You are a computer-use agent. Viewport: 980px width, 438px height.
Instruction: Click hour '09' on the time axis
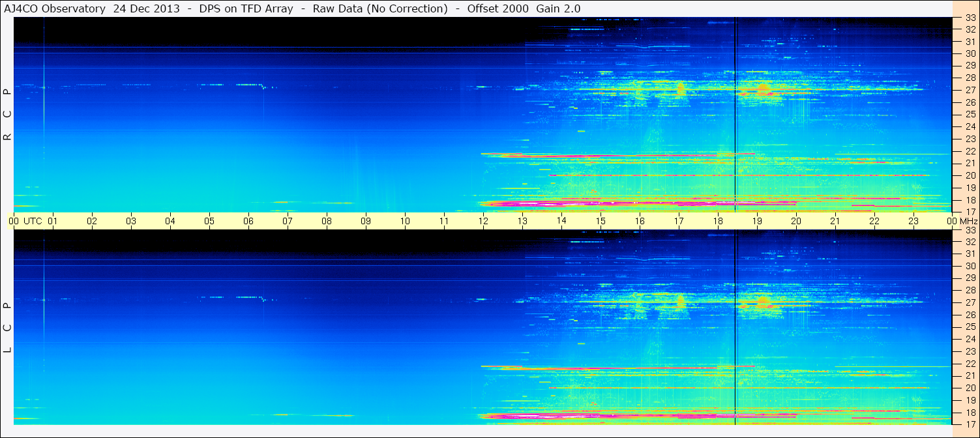point(366,222)
